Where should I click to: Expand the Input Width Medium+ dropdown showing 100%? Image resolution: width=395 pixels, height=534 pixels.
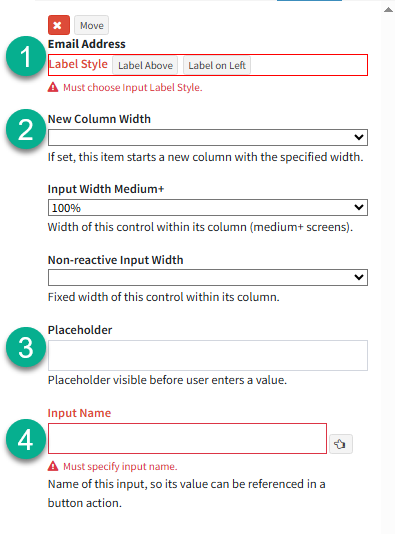tap(208, 207)
